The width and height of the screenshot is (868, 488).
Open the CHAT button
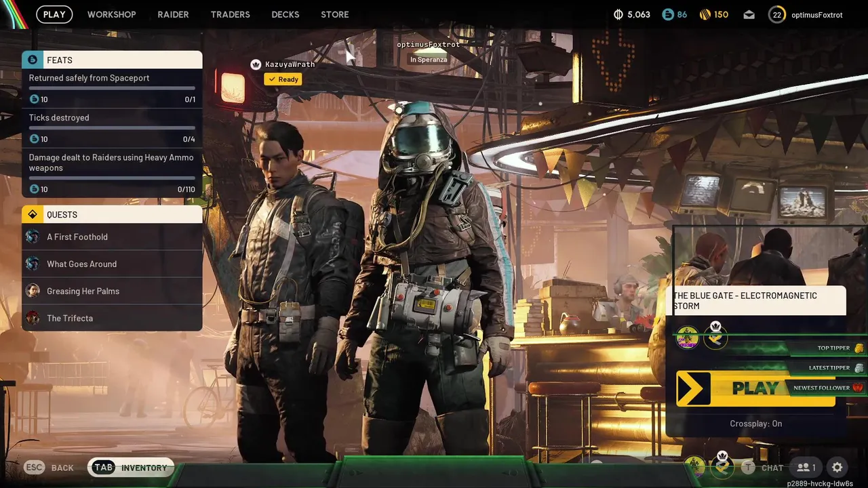[x=762, y=467]
